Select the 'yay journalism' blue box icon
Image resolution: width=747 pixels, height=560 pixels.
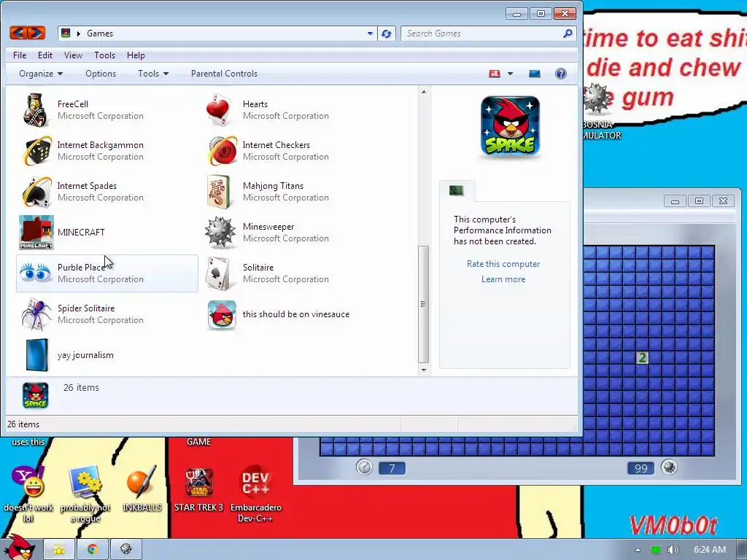click(37, 355)
